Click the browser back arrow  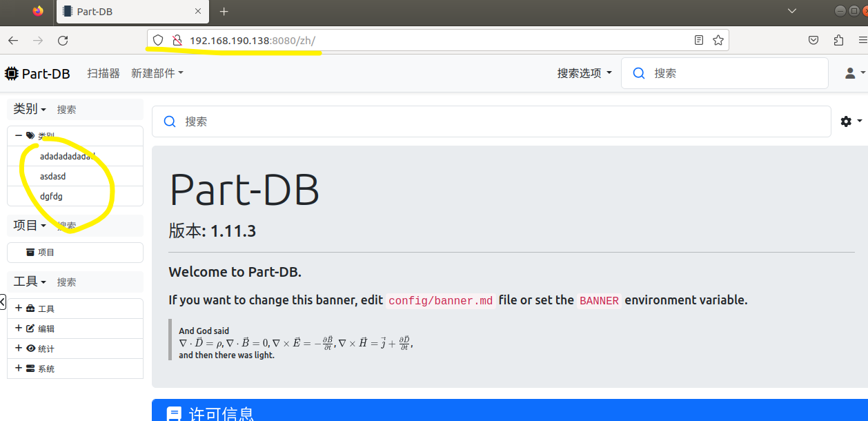(13, 41)
